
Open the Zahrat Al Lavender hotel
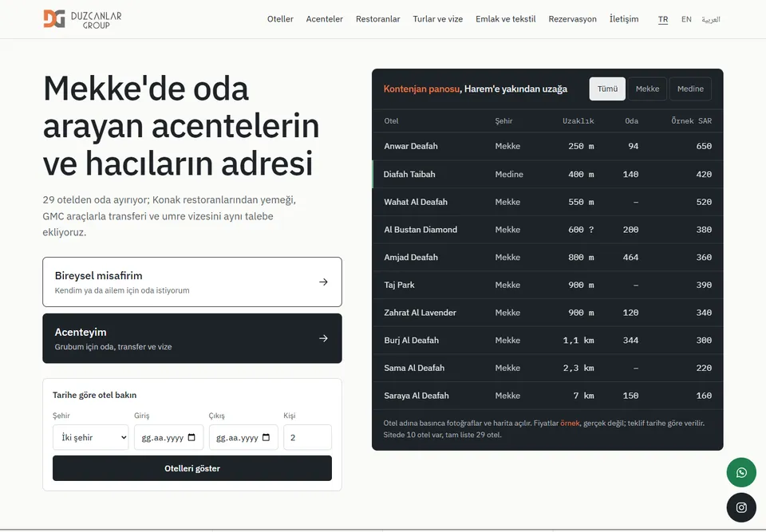pos(420,313)
